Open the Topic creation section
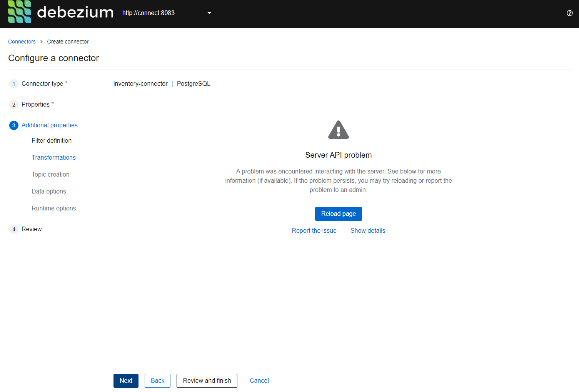The height and width of the screenshot is (392, 579). coord(50,174)
